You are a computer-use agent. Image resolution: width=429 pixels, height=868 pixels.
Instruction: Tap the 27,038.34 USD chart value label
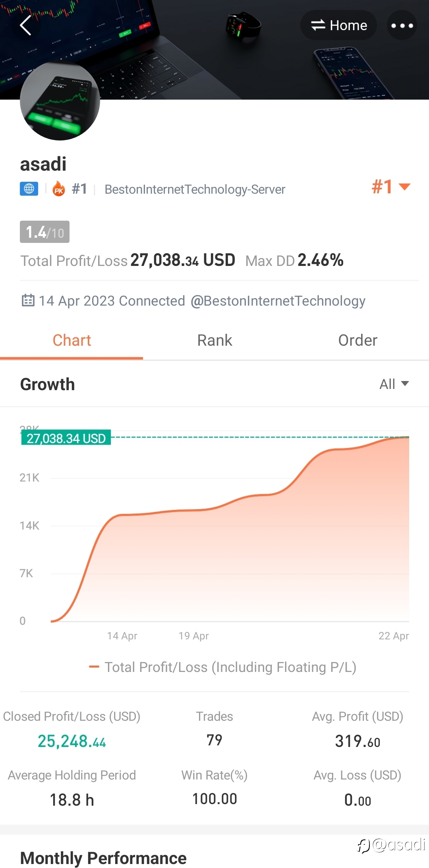[x=66, y=438]
